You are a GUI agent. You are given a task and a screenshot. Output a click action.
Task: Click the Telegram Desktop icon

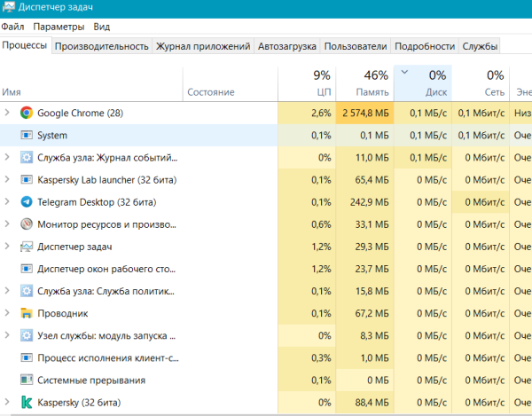click(27, 202)
